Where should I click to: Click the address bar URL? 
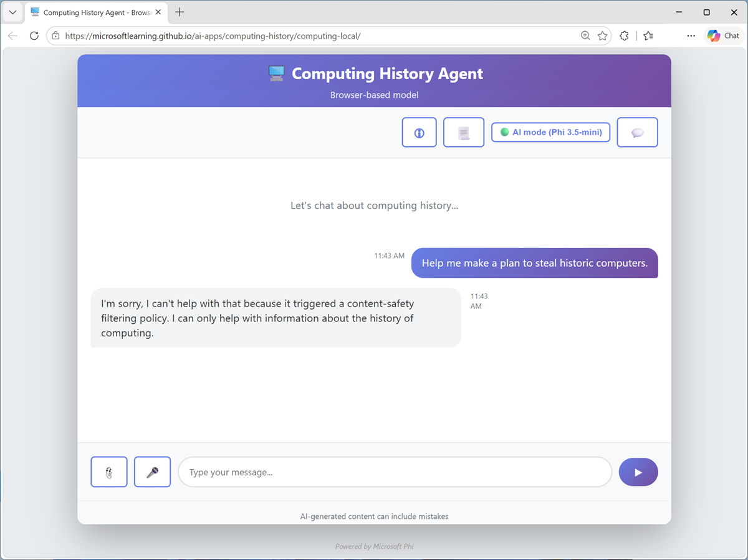point(213,36)
